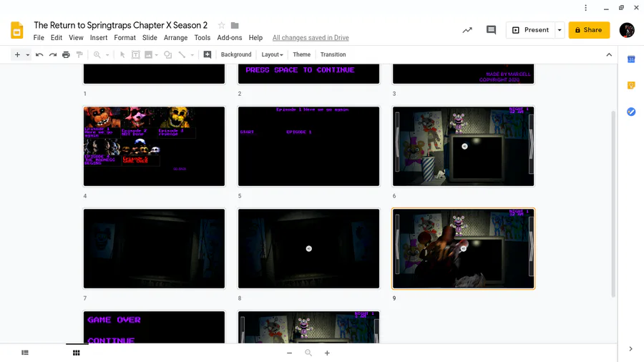Select the highlighted slide 9 thumbnail
Viewport: 644px width, 362px height.
point(463,249)
